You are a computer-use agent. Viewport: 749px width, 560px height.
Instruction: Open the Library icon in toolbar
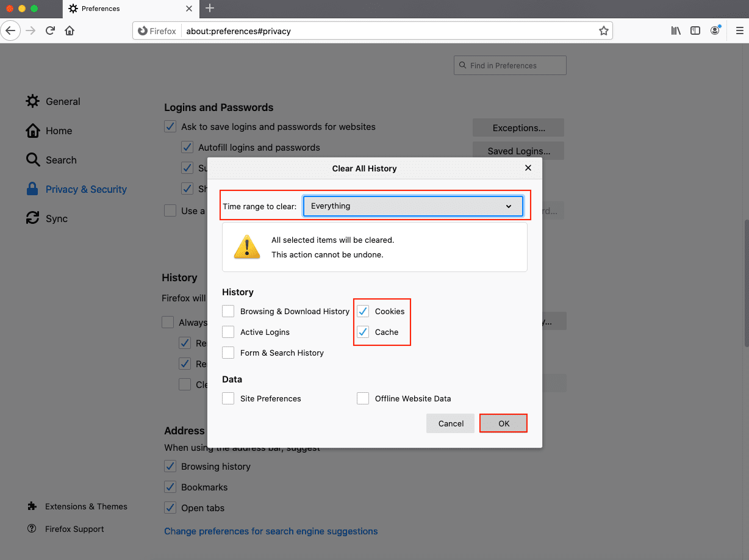[x=676, y=31]
